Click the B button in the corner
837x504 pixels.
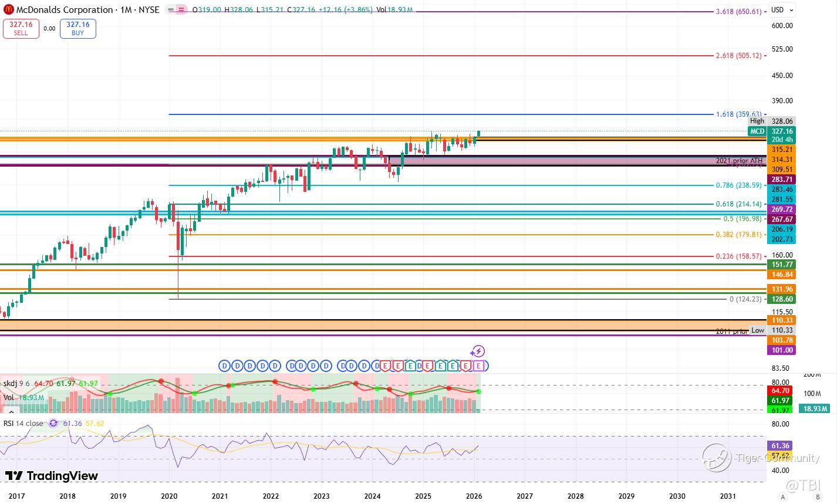(x=817, y=497)
